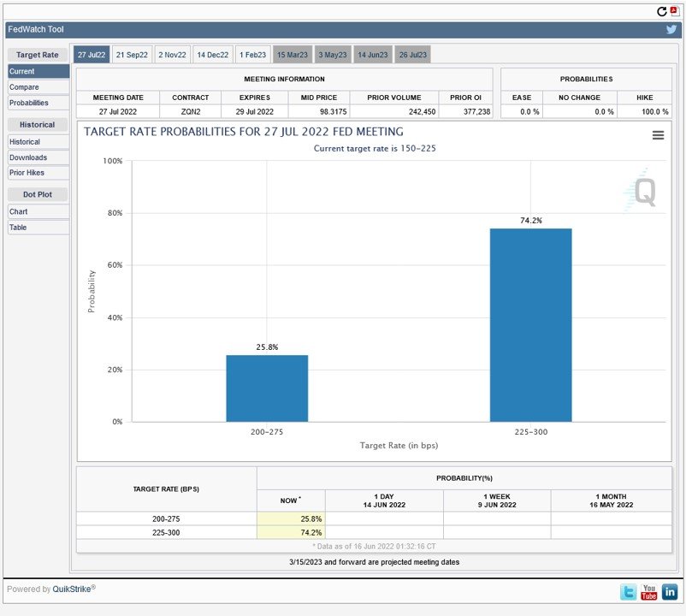Switch to the 21 Sep22 meeting tab
Image resolution: width=686 pixels, height=616 pixels.
tap(132, 55)
